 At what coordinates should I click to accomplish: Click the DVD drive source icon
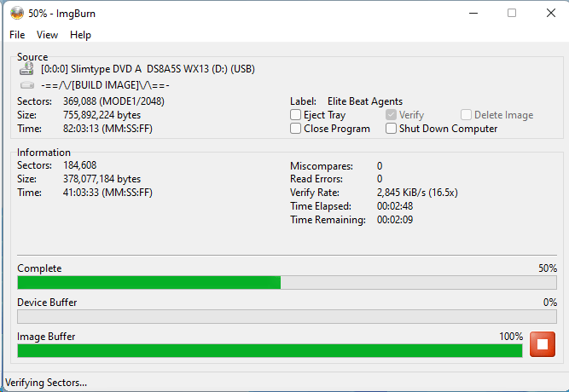click(26, 68)
